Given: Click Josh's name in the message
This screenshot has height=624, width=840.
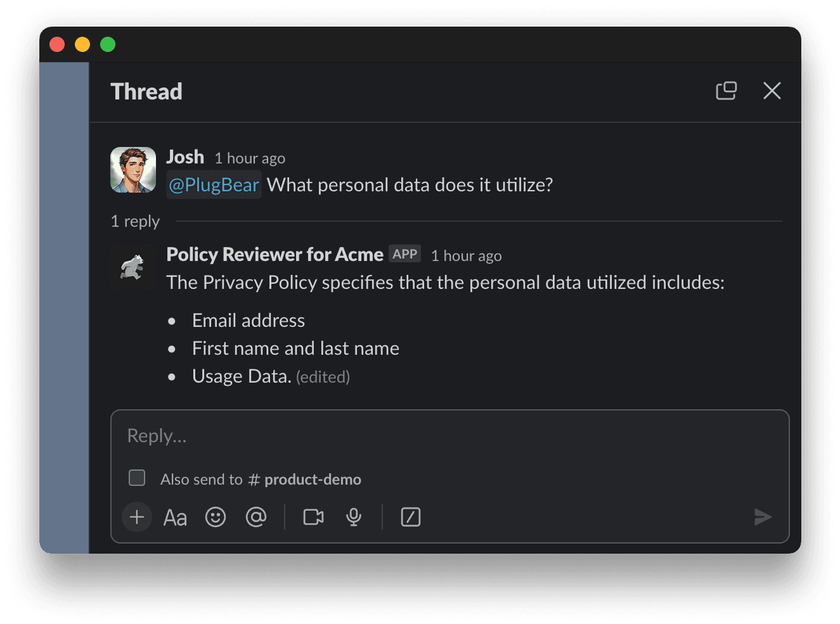Looking at the screenshot, I should (185, 156).
